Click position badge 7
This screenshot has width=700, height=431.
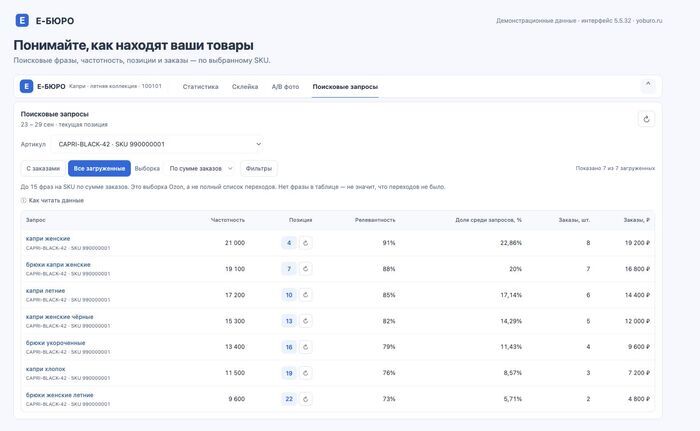click(x=289, y=269)
